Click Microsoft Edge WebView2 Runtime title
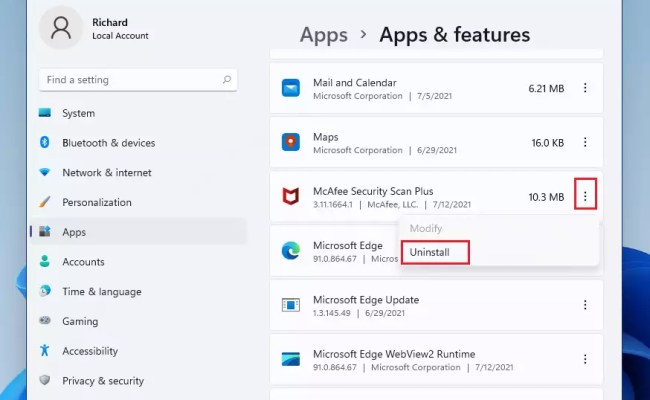The image size is (650, 400). [x=394, y=354]
